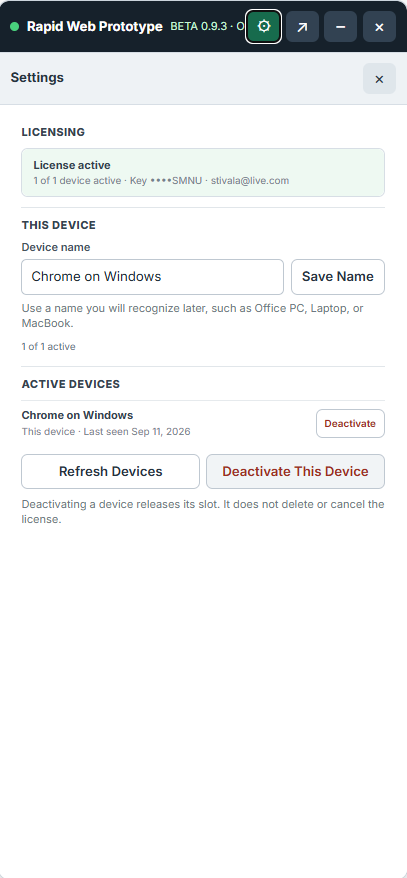This screenshot has width=407, height=878.
Task: Deactivate the Chrome on Windows device row
Action: pyautogui.click(x=350, y=423)
